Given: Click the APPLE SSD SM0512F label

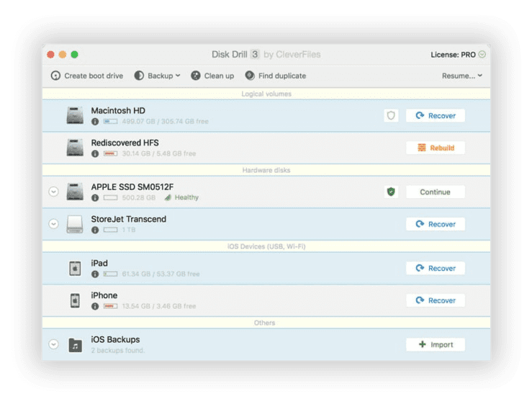Looking at the screenshot, I should (132, 187).
